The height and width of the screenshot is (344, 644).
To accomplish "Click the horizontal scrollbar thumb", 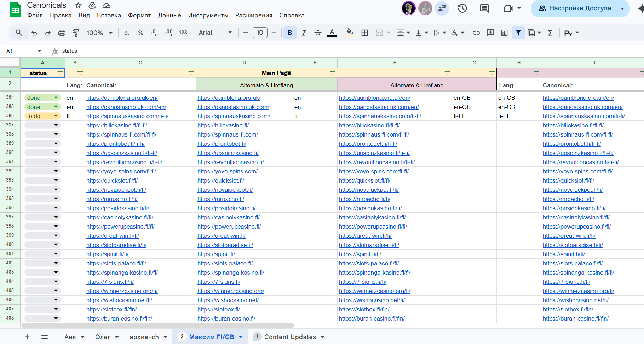I will point(158,326).
